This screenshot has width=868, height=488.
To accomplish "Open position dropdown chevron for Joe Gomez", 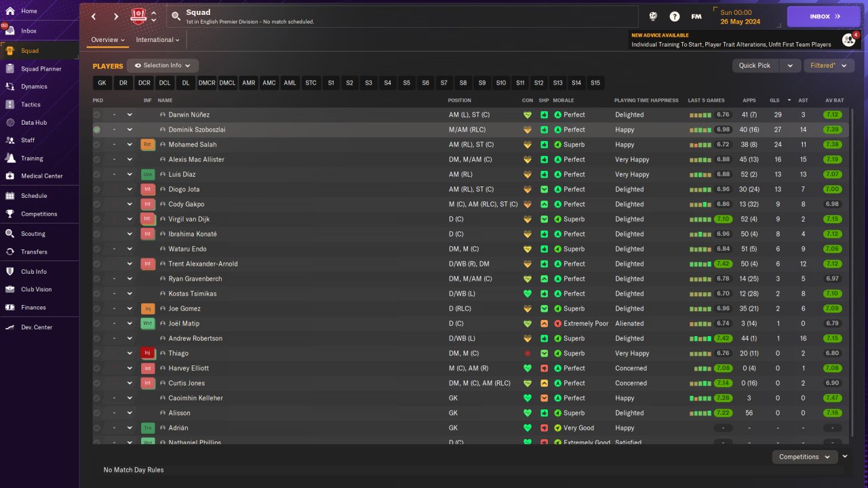I will tap(130, 308).
